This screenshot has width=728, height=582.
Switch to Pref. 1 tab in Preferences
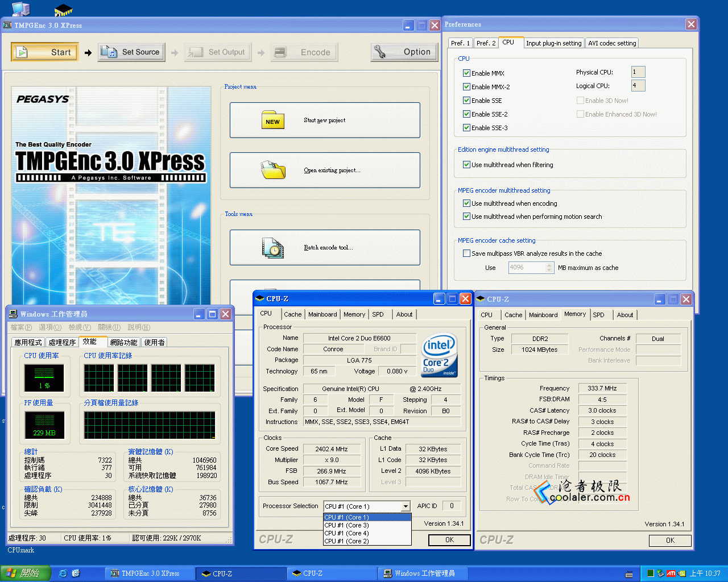tap(460, 43)
